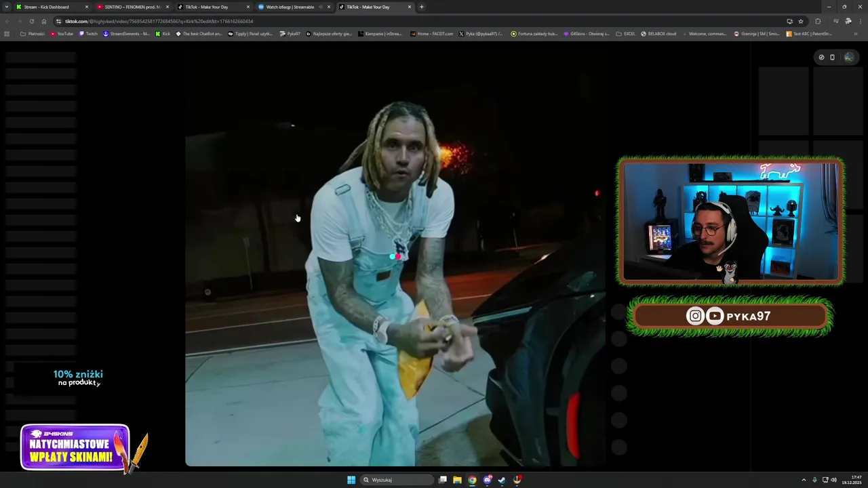Click the install app icon in address bar
This screenshot has width=868, height=488.
(x=789, y=21)
